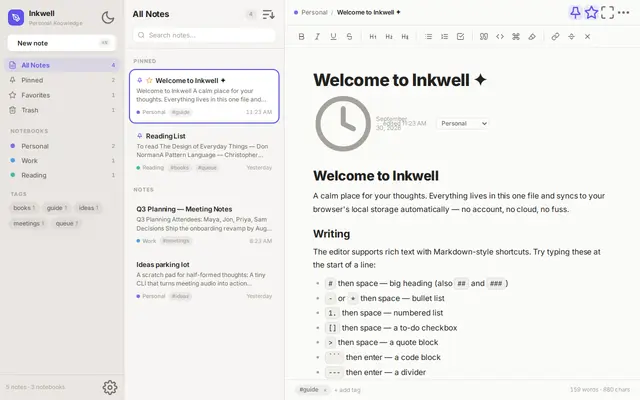The image size is (640, 400).
Task: Filter by guide tag in sidebar
Action: 57,208
